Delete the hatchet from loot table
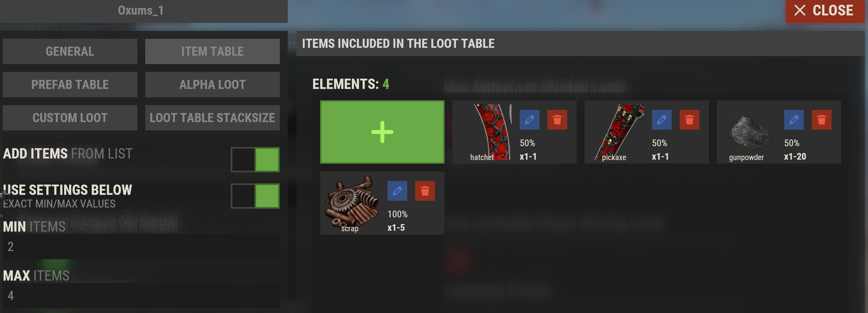Image resolution: width=868 pixels, height=313 pixels. [x=557, y=120]
